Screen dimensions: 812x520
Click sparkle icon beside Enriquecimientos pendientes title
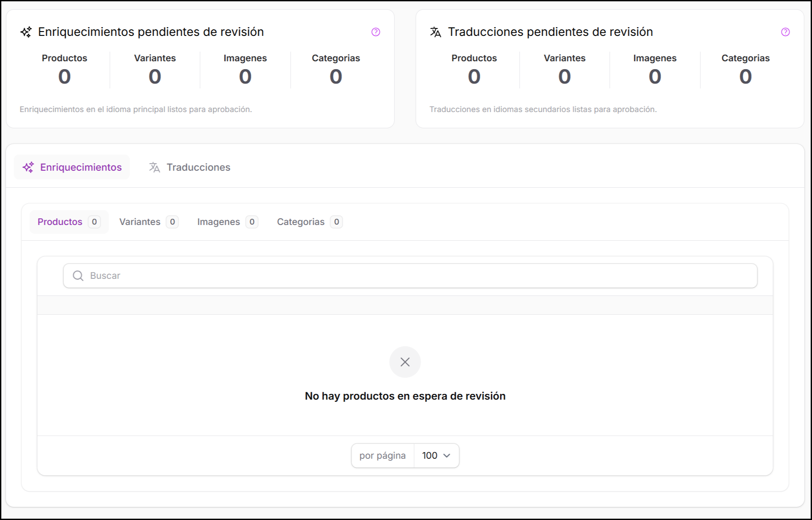pos(26,32)
